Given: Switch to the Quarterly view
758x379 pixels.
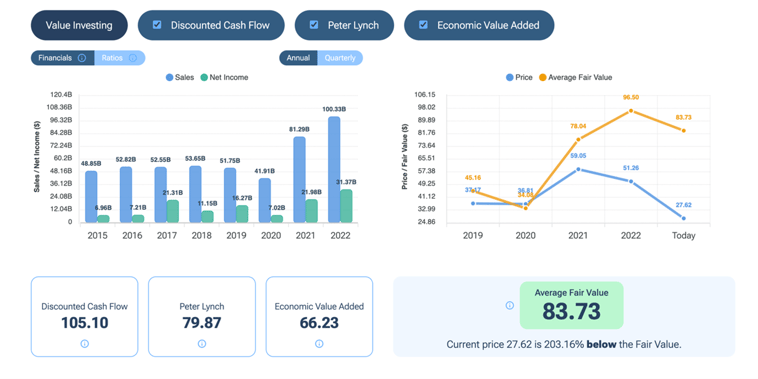Looking at the screenshot, I should coord(340,58).
